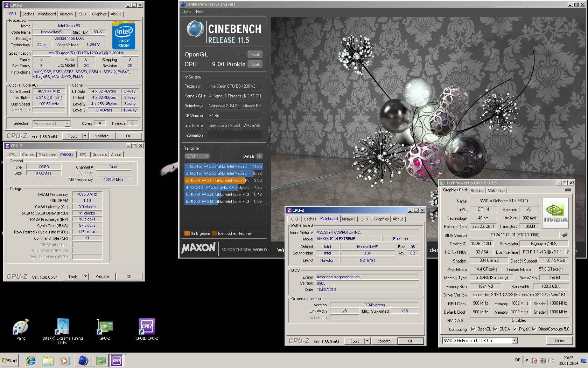The image size is (588, 368).
Task: Toggle the PhysX checkbox in GPU-Z
Action: tap(515, 329)
